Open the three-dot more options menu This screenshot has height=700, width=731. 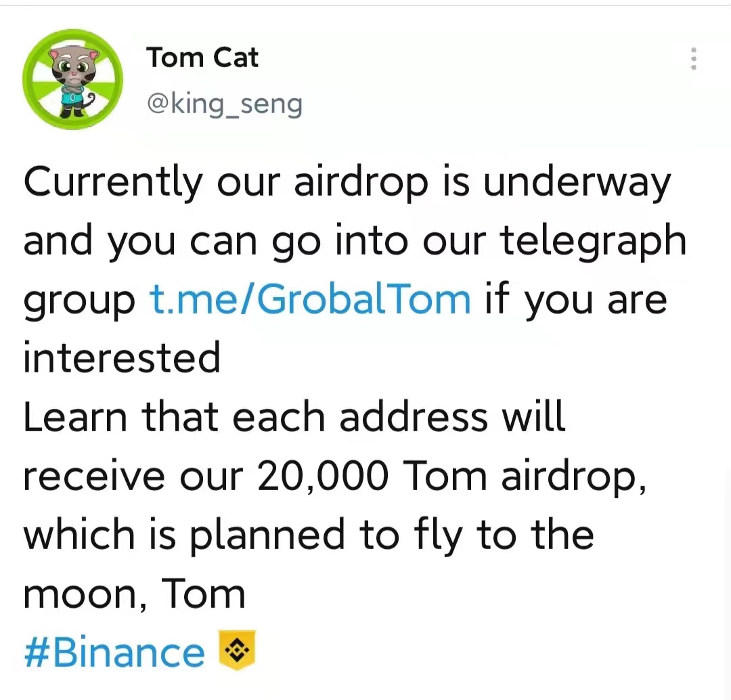coord(693,59)
